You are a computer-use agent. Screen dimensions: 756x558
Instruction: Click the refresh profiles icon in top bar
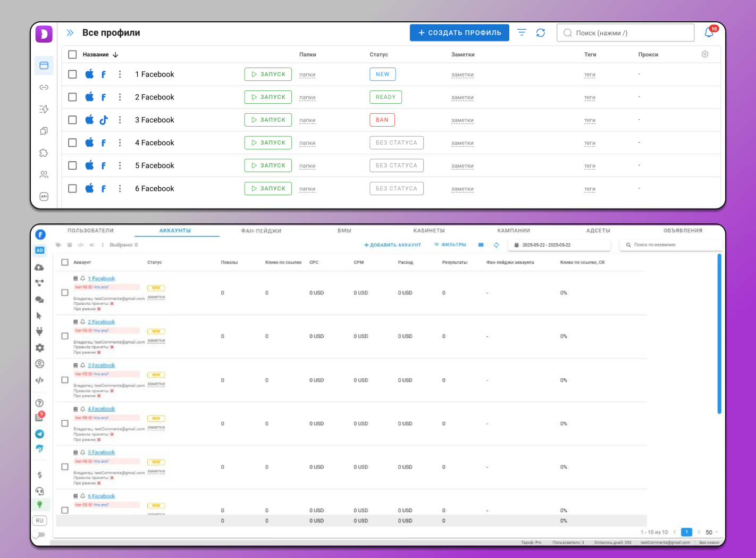tap(541, 32)
